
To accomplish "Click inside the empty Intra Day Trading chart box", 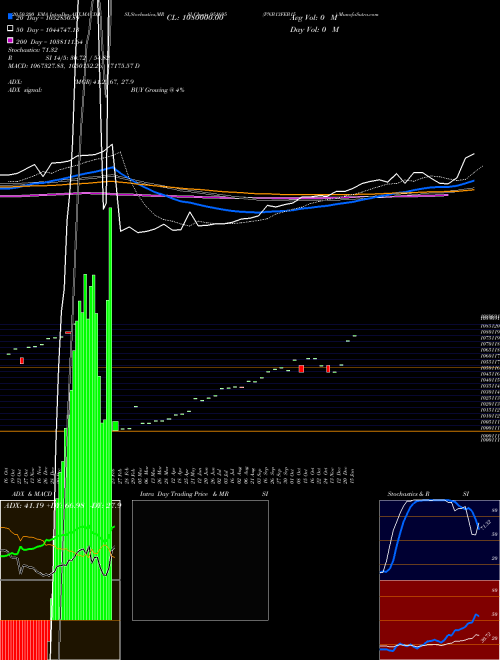I will tap(200, 560).
